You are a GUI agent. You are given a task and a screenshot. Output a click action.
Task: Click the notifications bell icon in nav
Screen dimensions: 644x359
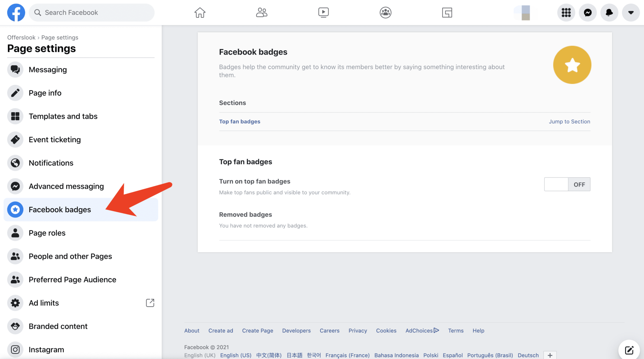point(609,12)
